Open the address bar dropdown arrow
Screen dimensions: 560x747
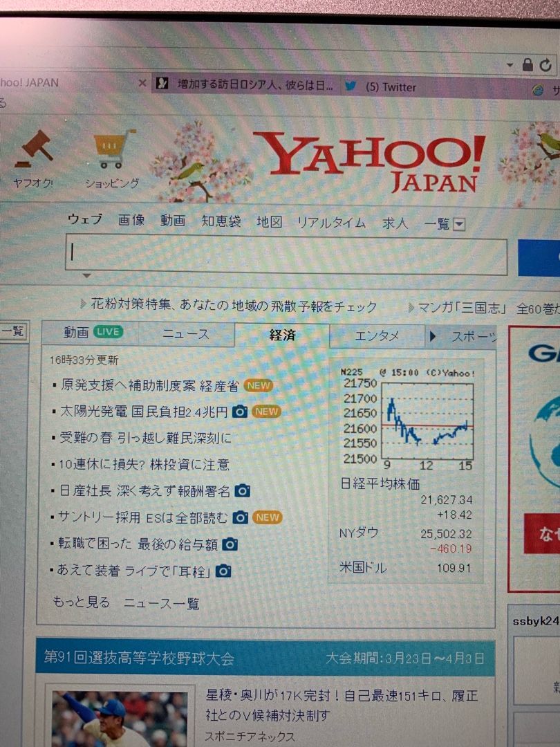click(x=510, y=64)
